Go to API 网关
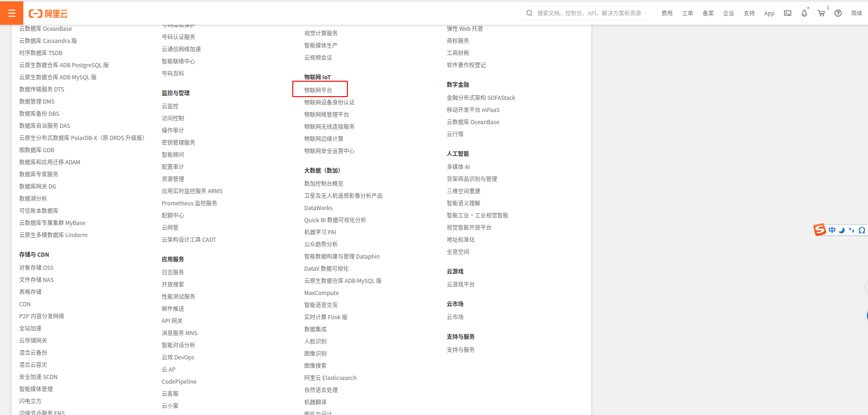 pos(172,321)
